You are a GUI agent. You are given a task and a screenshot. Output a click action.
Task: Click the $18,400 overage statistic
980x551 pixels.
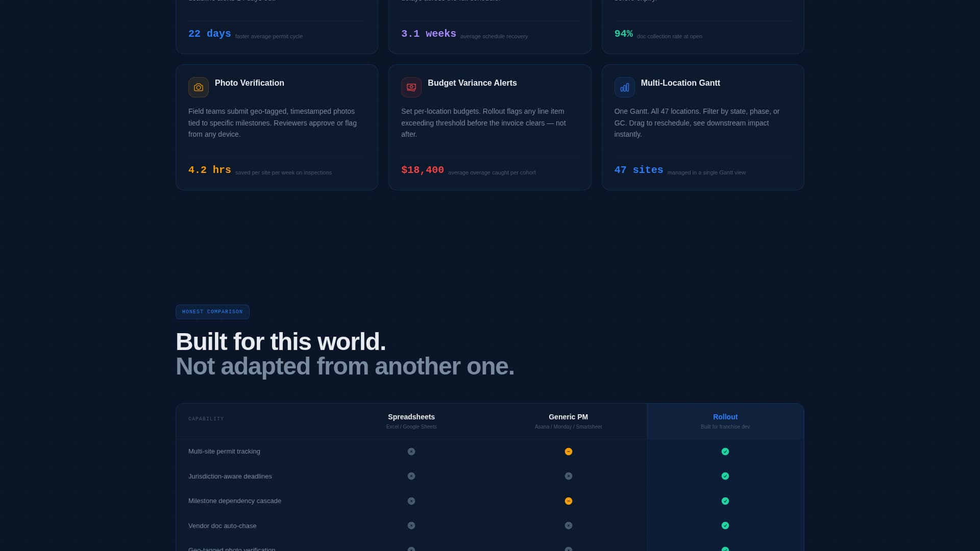423,170
